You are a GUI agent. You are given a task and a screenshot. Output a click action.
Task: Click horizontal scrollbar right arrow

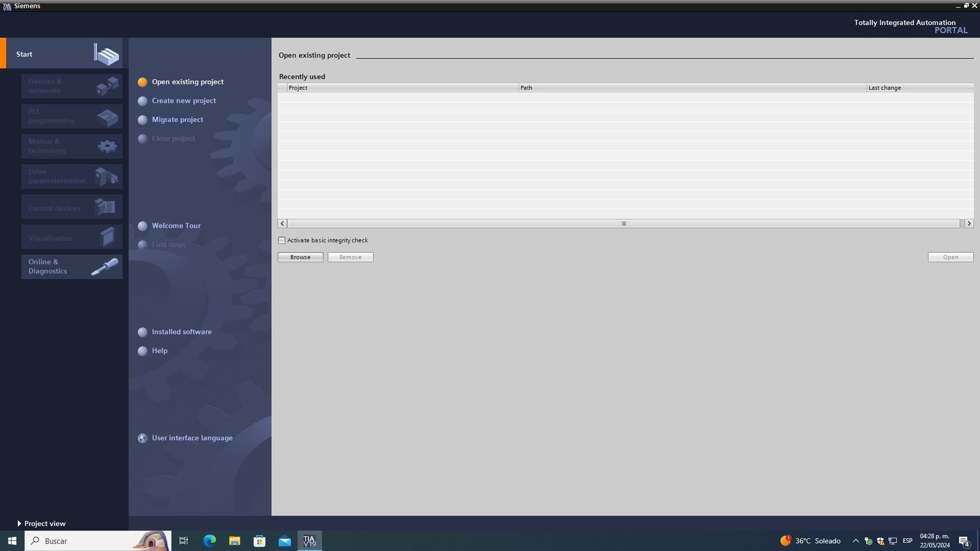(969, 223)
